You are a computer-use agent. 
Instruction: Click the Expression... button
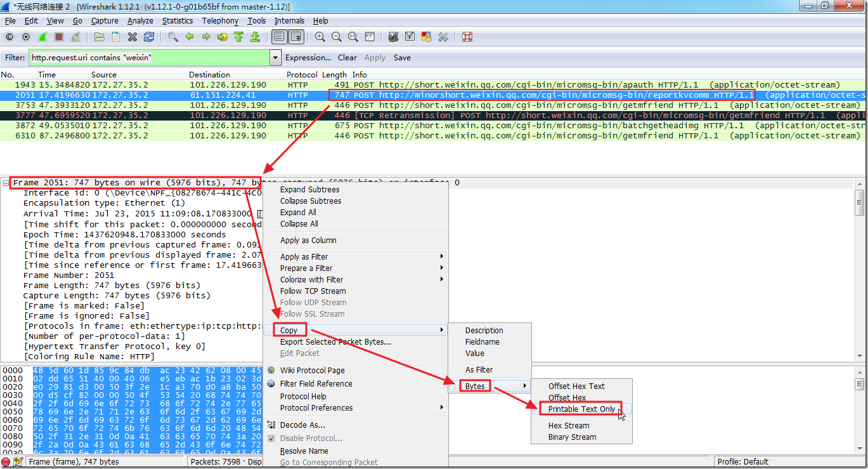[x=308, y=58]
